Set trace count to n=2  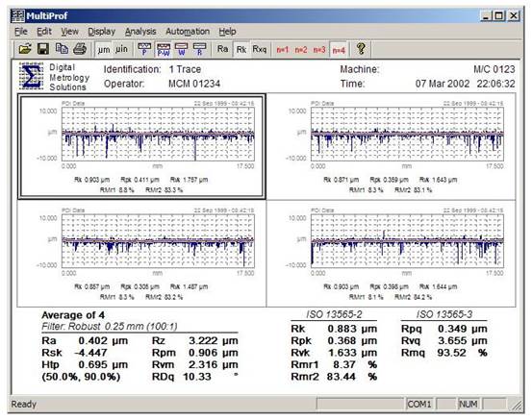click(301, 50)
